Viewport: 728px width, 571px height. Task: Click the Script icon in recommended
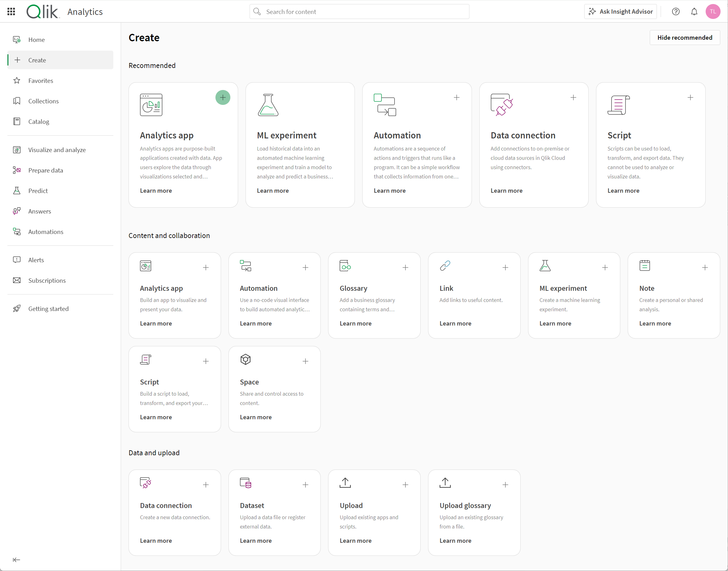(x=619, y=105)
